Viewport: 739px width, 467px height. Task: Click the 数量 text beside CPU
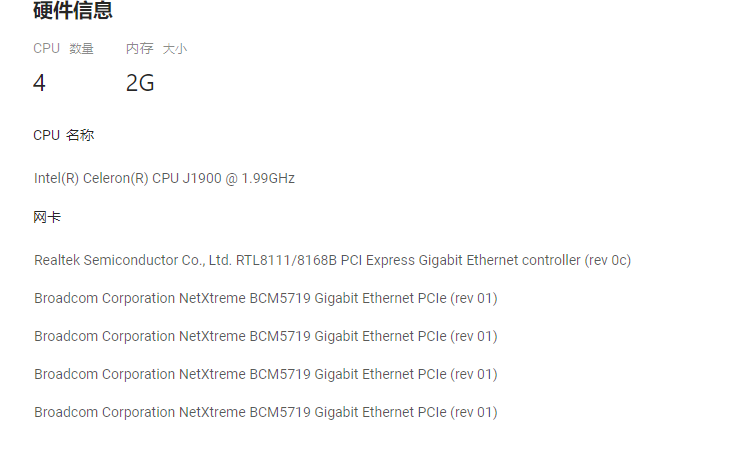82,49
